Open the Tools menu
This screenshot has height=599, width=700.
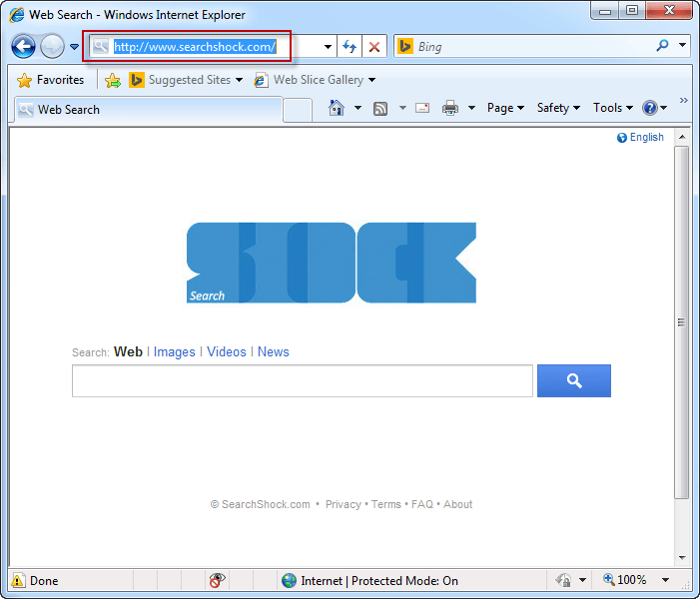(613, 108)
